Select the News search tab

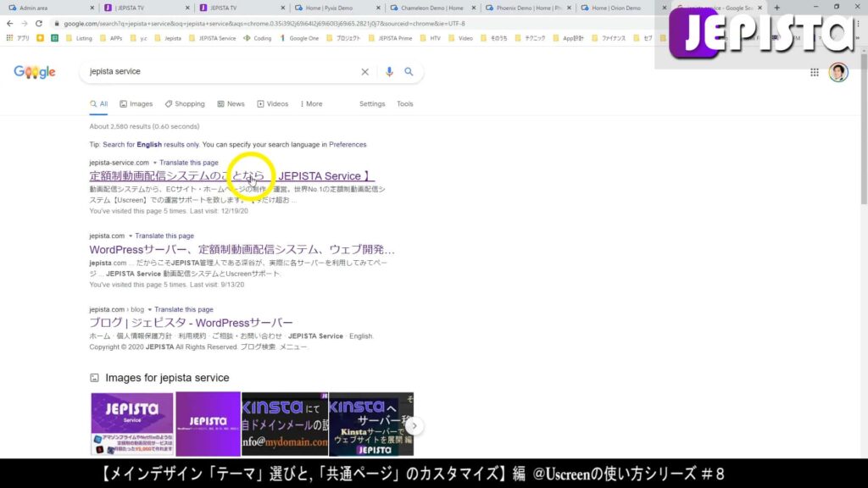click(231, 104)
